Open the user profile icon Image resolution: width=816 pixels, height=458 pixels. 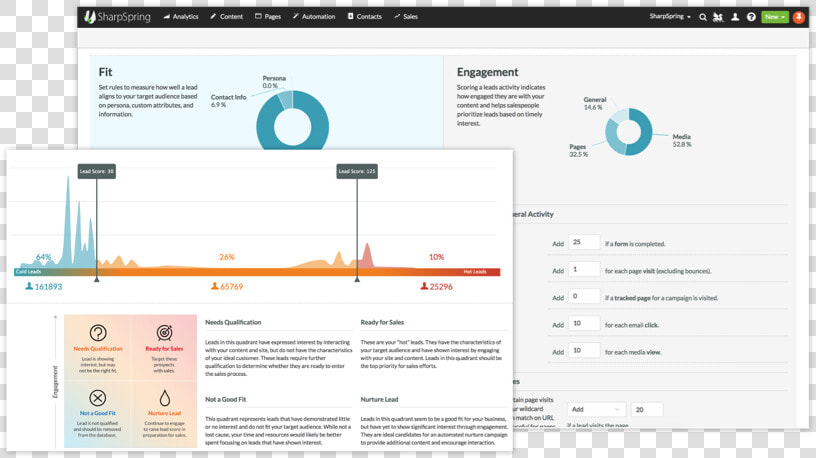coord(735,17)
